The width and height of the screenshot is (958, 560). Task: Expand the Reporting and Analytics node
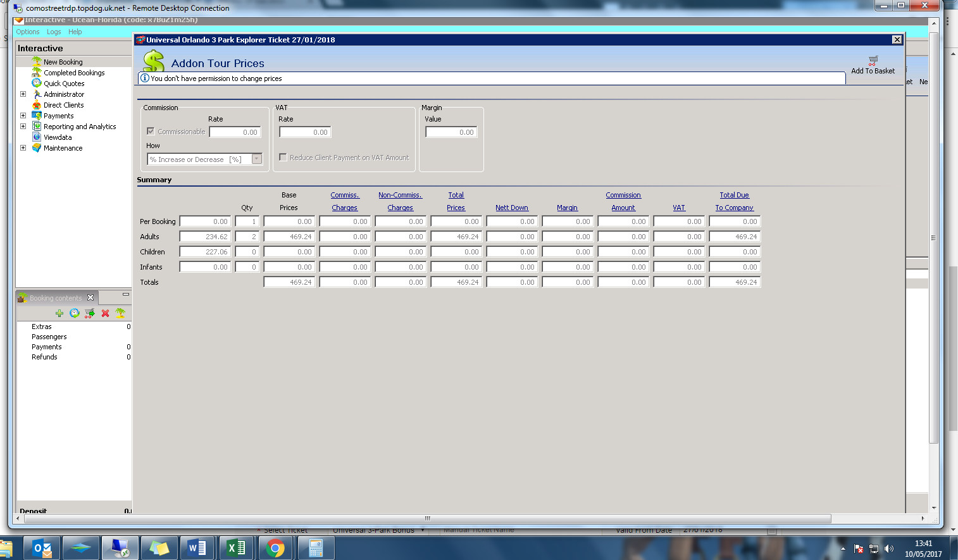pos(23,127)
